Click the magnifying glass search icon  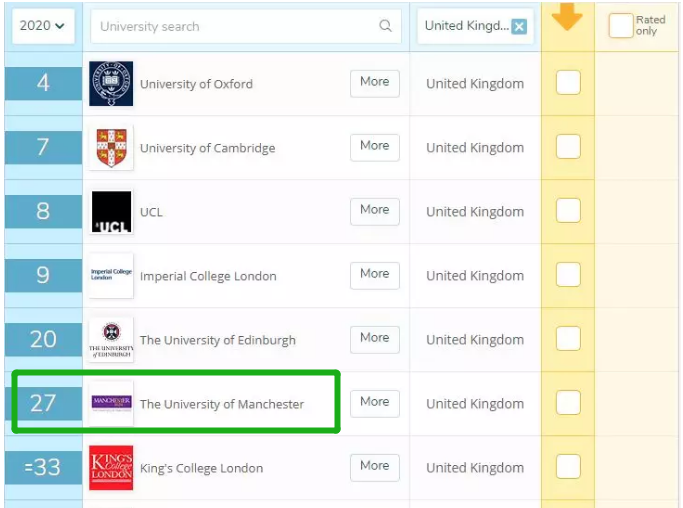pos(385,26)
